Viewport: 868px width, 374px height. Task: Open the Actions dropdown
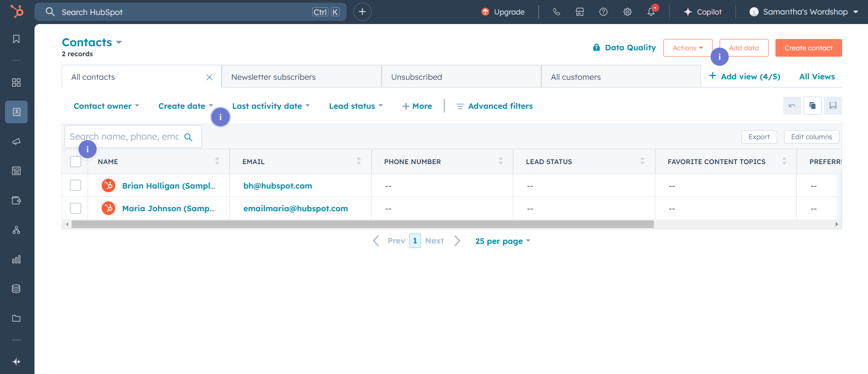pyautogui.click(x=688, y=48)
